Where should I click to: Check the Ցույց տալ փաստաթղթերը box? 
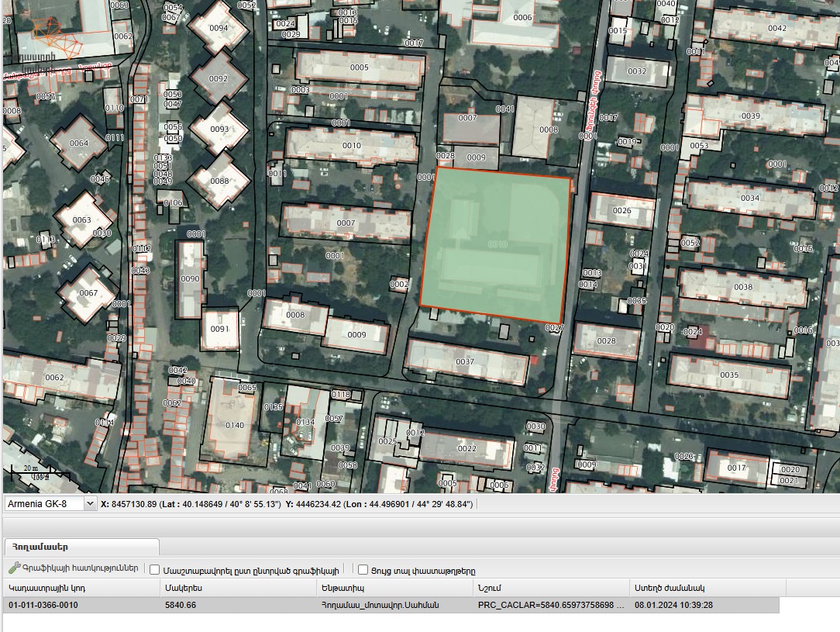(363, 570)
